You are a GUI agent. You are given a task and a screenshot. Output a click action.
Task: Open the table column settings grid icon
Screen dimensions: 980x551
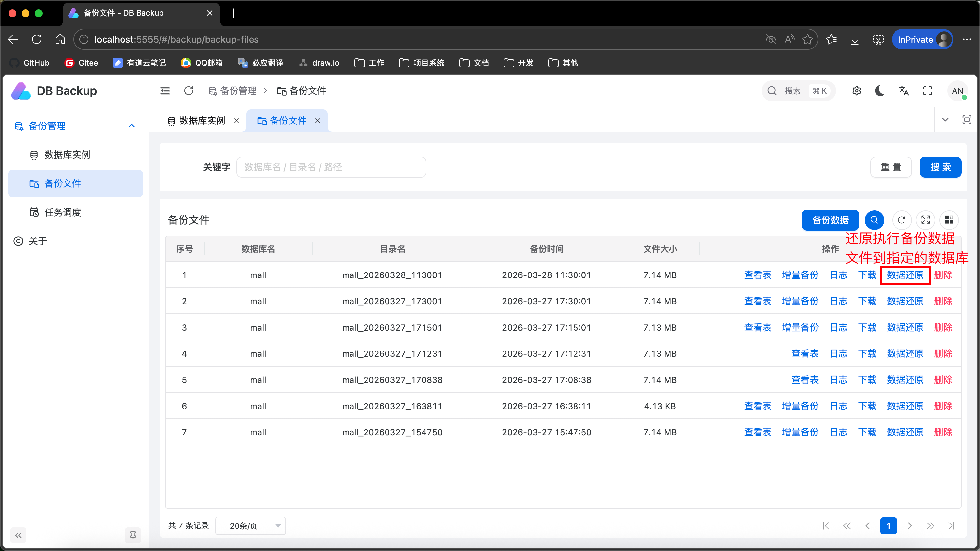click(949, 220)
